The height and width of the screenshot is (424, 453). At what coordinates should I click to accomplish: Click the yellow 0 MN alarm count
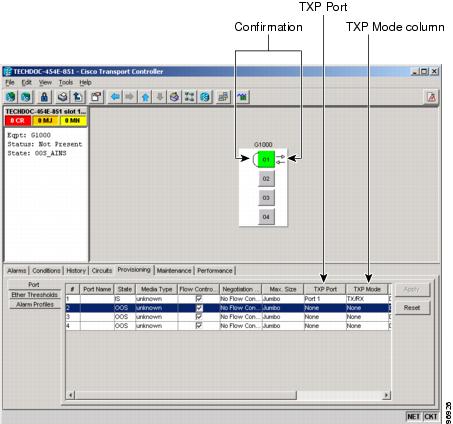pos(73,121)
